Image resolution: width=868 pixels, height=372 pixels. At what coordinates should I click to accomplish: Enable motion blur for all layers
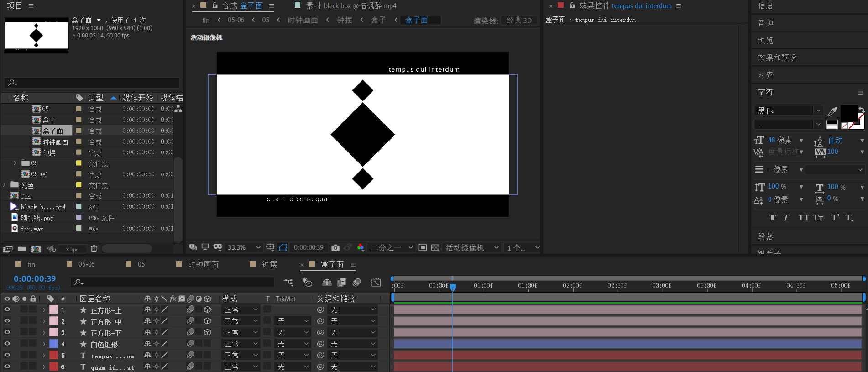click(x=357, y=283)
